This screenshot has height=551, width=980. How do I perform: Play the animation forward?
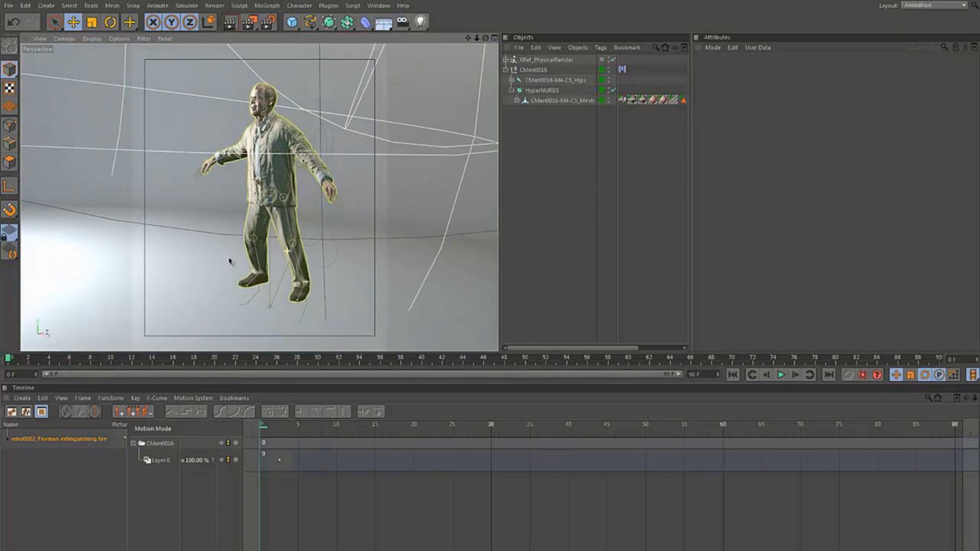[x=781, y=375]
